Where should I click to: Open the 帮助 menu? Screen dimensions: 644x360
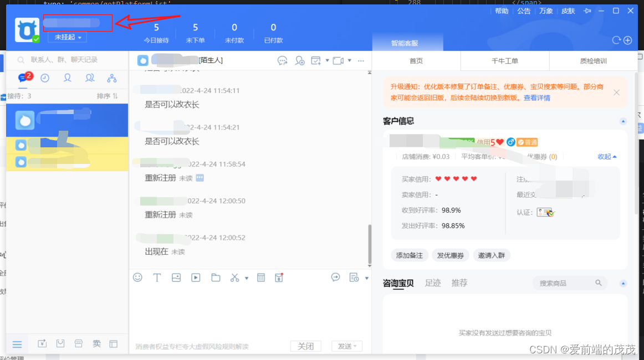pos(502,11)
